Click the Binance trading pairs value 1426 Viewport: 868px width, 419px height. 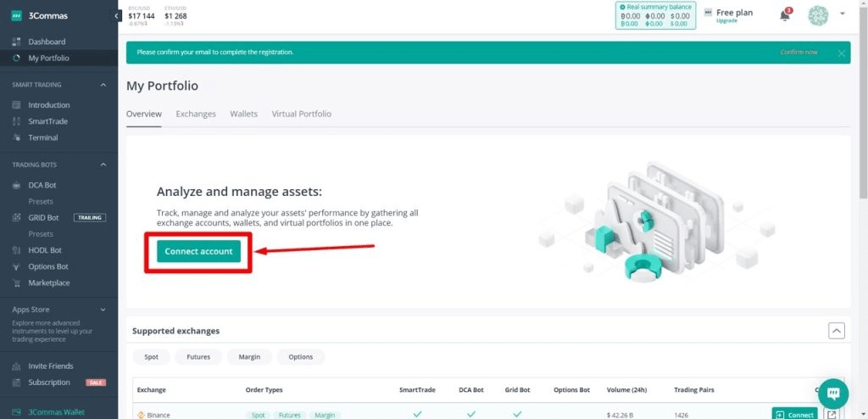tap(682, 415)
